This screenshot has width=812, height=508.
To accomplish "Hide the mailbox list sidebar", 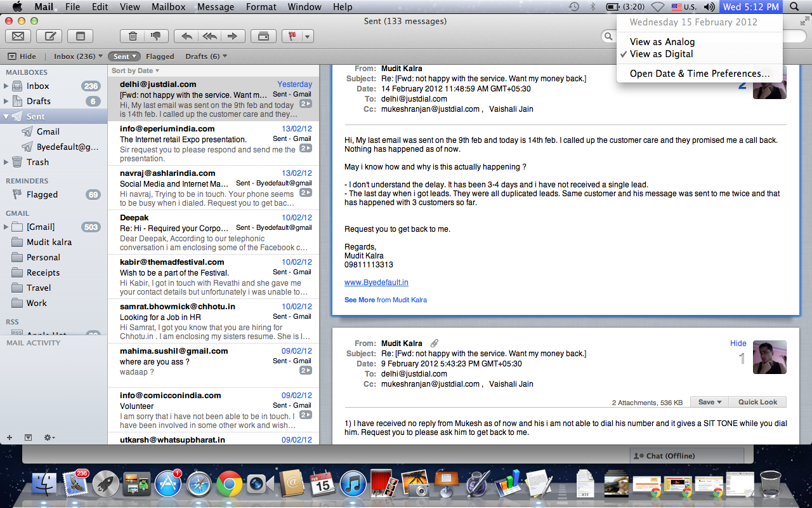I will (22, 57).
